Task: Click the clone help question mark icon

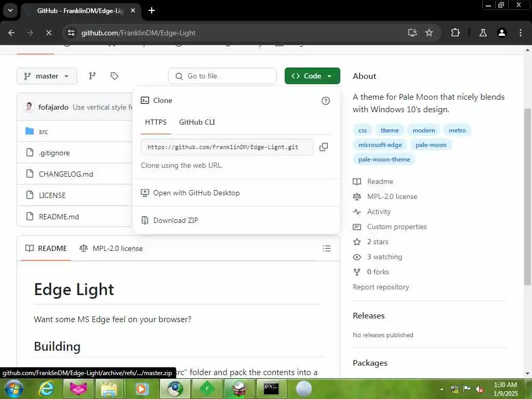Action: [x=325, y=101]
